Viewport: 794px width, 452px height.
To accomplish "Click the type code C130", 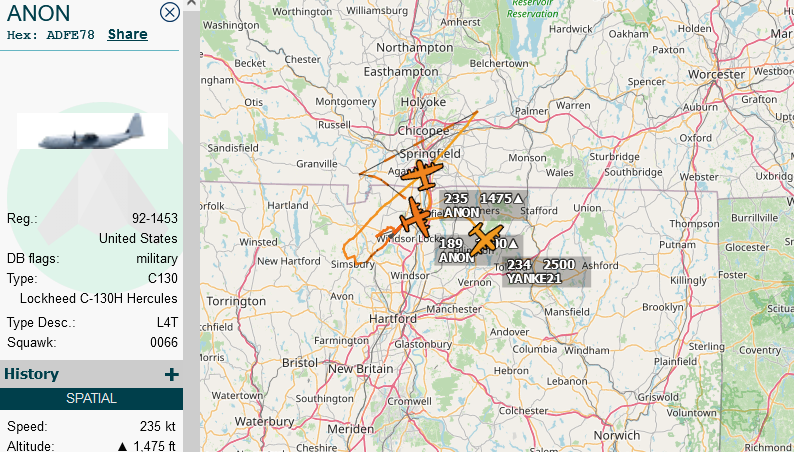I will tap(163, 279).
